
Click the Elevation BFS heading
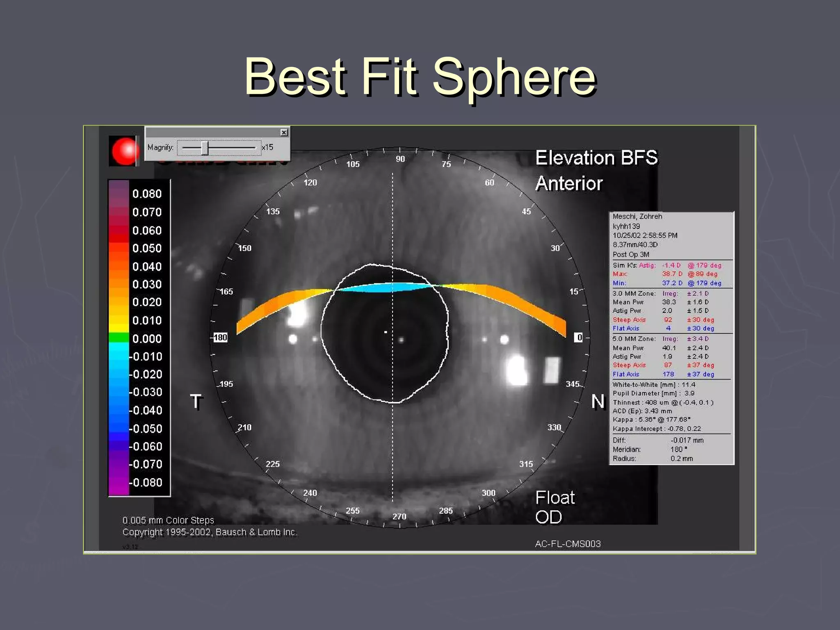click(596, 158)
